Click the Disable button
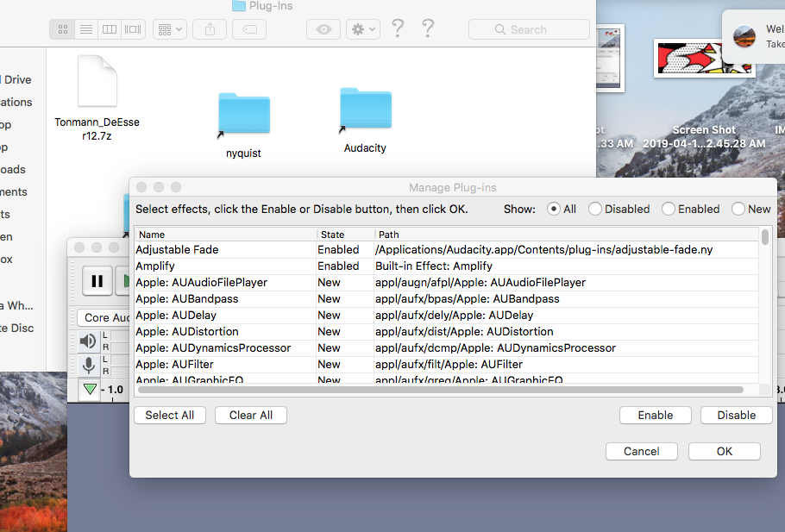The height and width of the screenshot is (532, 785). (737, 416)
